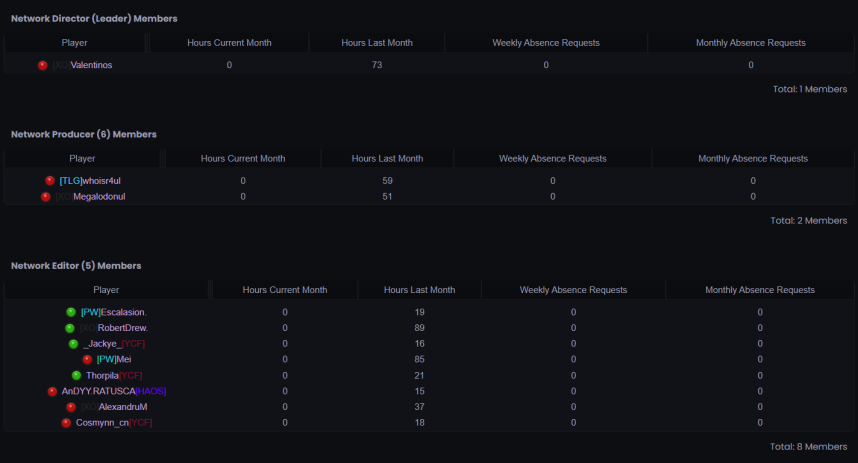
Task: Click red status icon beside Valentinos
Action: coord(43,65)
